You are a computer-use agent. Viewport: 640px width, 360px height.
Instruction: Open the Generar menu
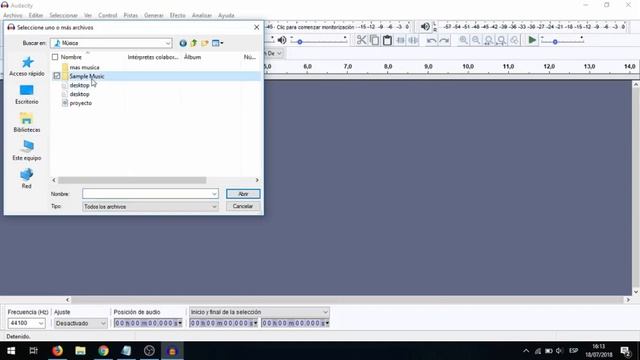click(x=154, y=16)
